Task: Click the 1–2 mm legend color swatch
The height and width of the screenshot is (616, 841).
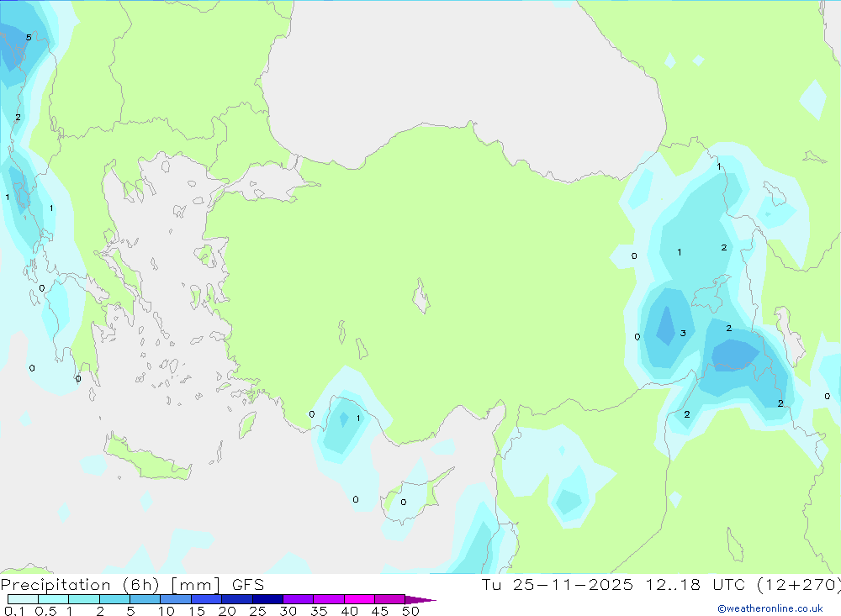Action: coord(84,599)
